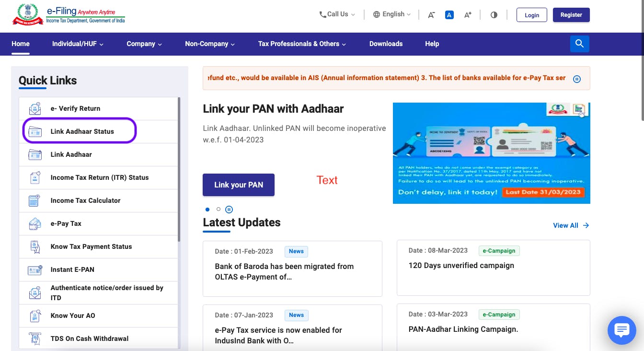
Task: Click the Authenticate notice/order icon
Action: tap(35, 292)
